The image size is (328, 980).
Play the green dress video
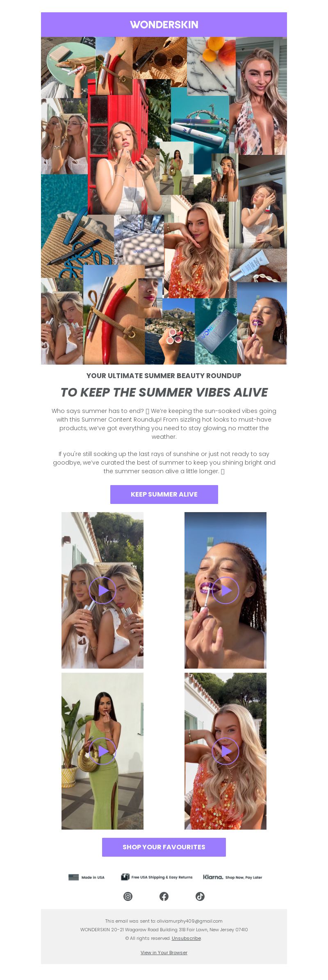tap(102, 751)
